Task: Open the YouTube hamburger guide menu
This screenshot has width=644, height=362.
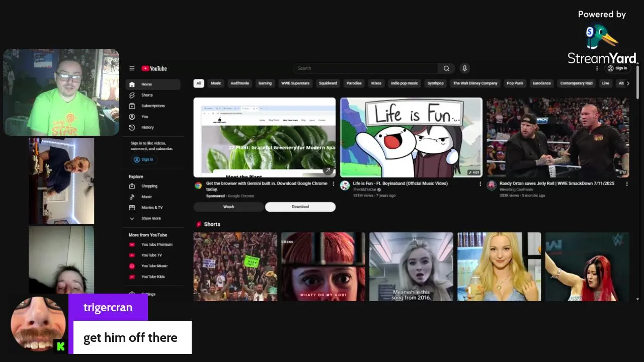Action: point(132,68)
